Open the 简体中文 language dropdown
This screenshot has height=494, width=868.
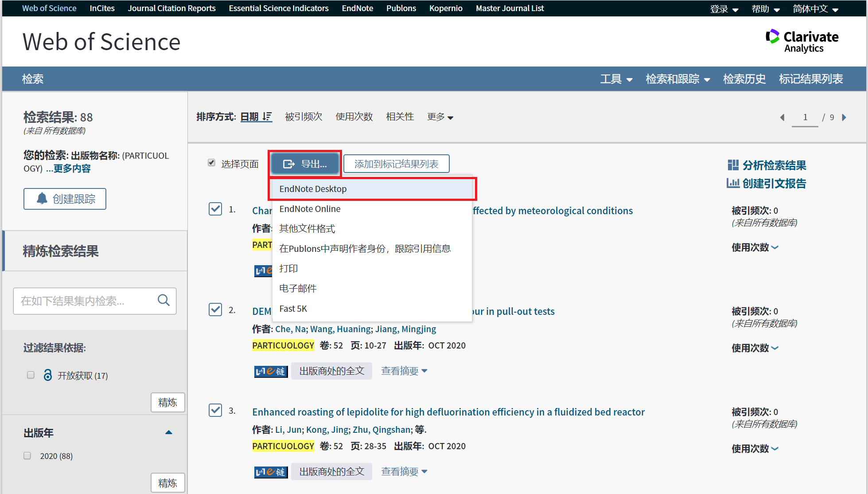coord(816,9)
